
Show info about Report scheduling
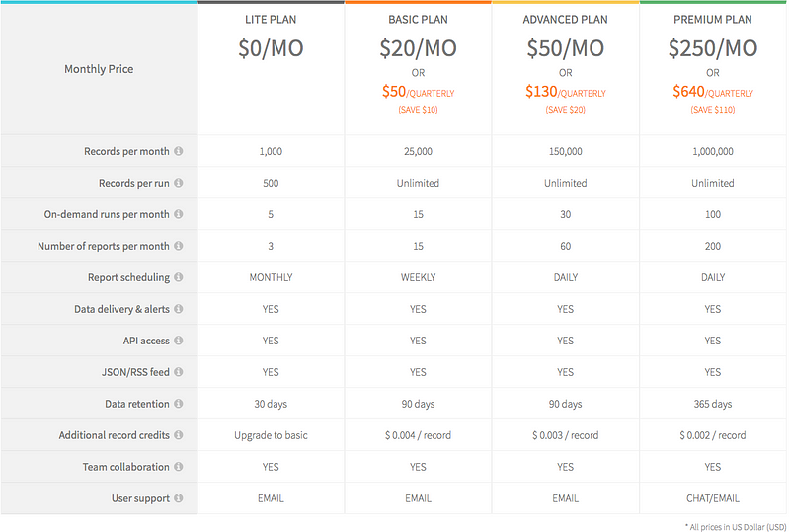click(x=179, y=277)
